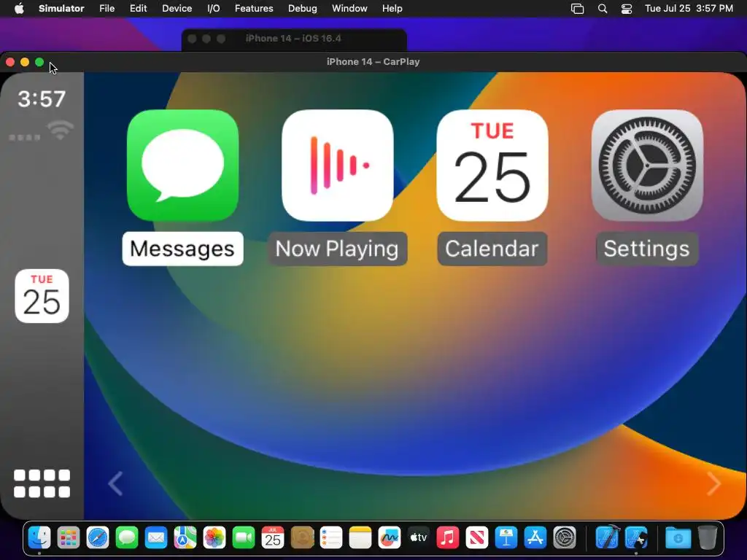
Task: Open the Settings app in CarPlay
Action: (647, 166)
